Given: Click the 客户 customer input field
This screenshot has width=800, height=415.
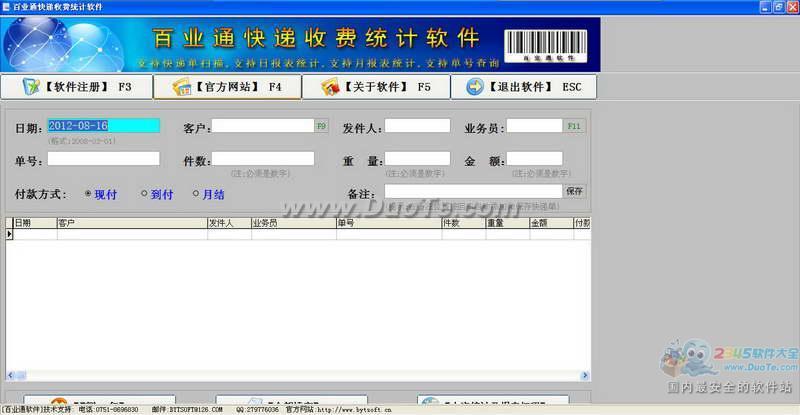Looking at the screenshot, I should click(263, 126).
